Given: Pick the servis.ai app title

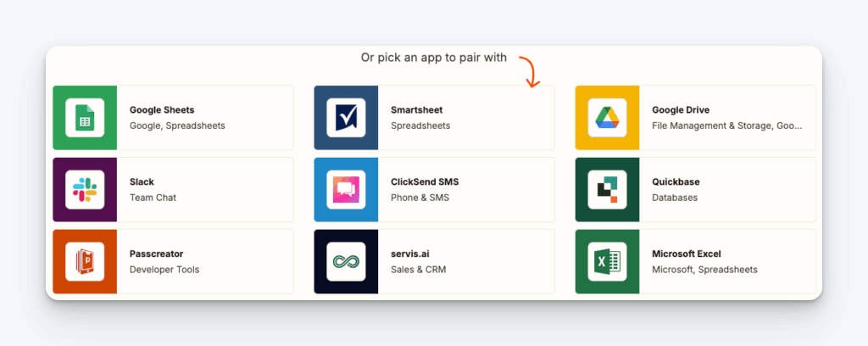Looking at the screenshot, I should coord(410,254).
